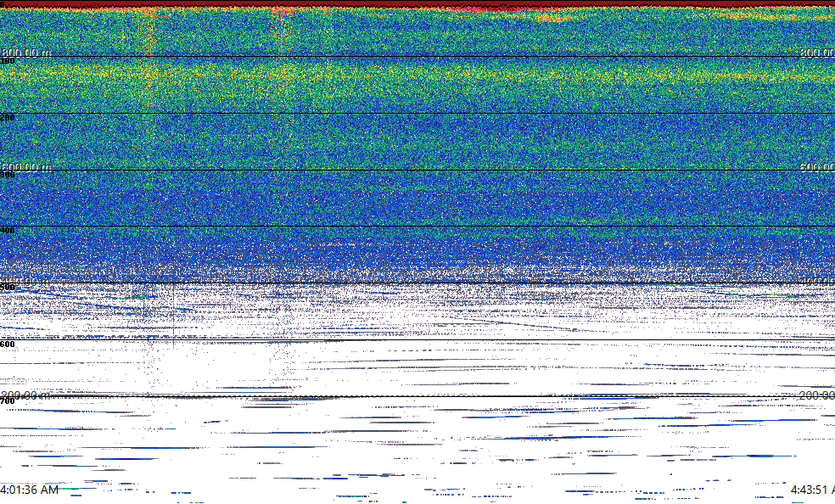Select the 400 depth gridline label
Image resolution: width=835 pixels, height=504 pixels.
pyautogui.click(x=8, y=231)
